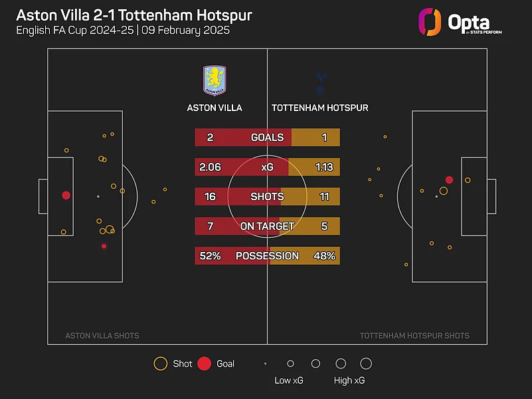Viewport: 532px width, 399px height.
Task: Click the ASTON VILLA team name heading
Action: (215, 108)
